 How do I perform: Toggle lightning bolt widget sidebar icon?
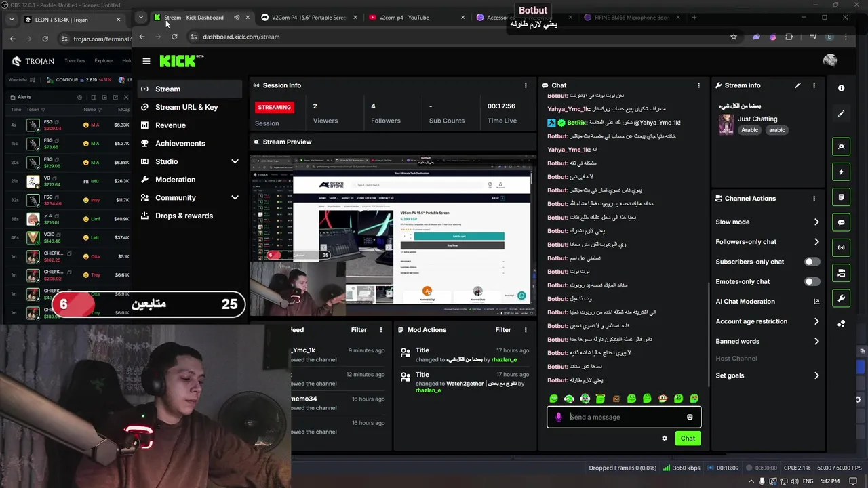(x=842, y=172)
